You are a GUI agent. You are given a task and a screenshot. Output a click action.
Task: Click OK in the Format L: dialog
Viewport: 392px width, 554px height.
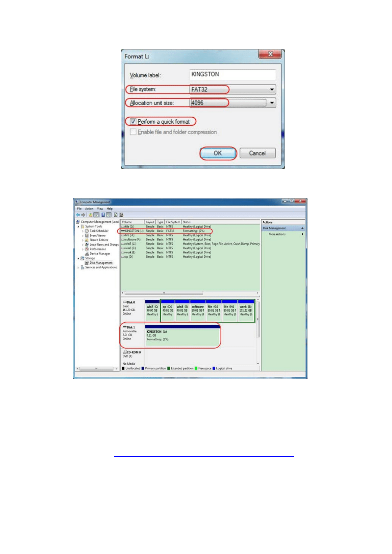pos(218,153)
